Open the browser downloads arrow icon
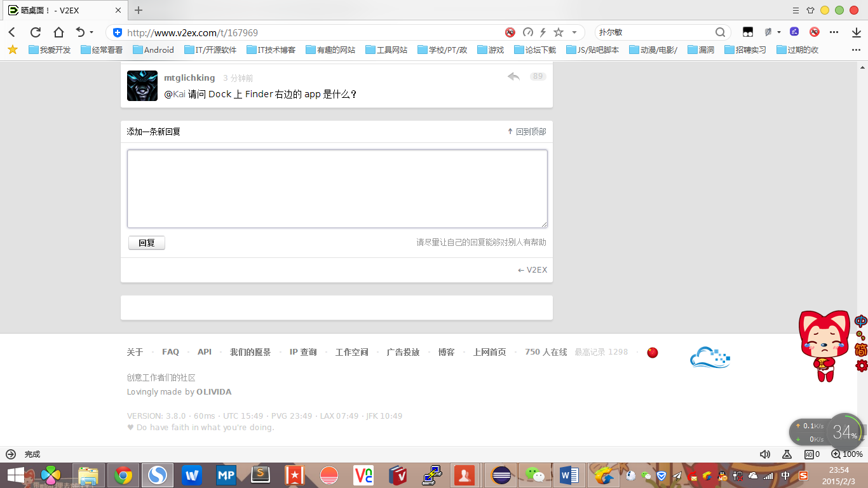Screen dimensions: 868x488 (x=856, y=32)
